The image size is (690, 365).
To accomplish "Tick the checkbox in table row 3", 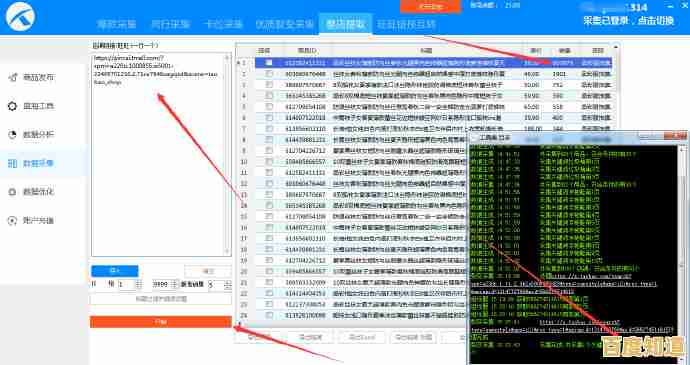I will tap(269, 85).
